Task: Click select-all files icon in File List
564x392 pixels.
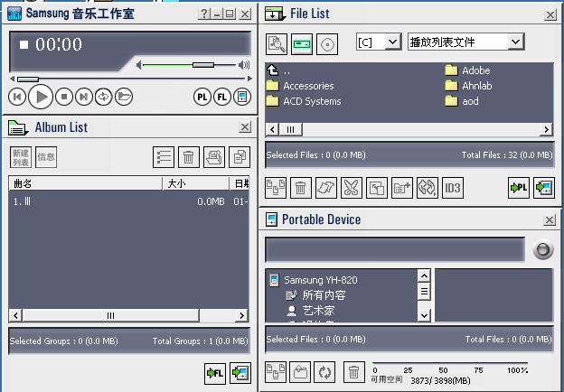Action: 276,188
